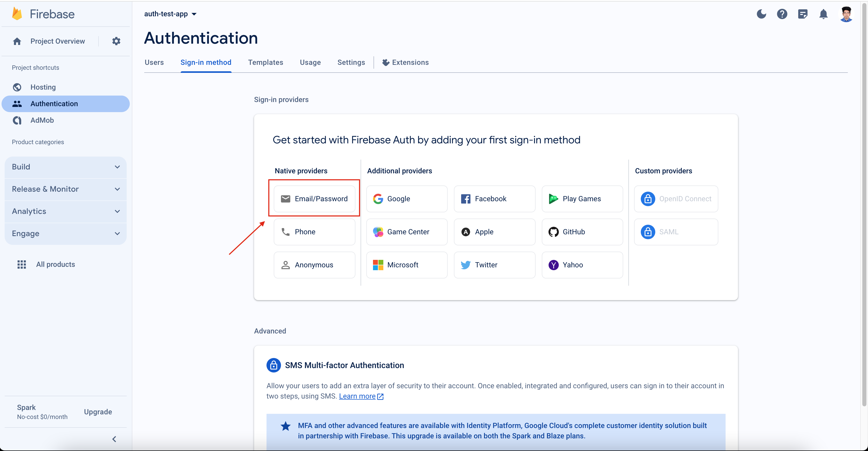Select the Email/Password sign-in provider

click(314, 199)
